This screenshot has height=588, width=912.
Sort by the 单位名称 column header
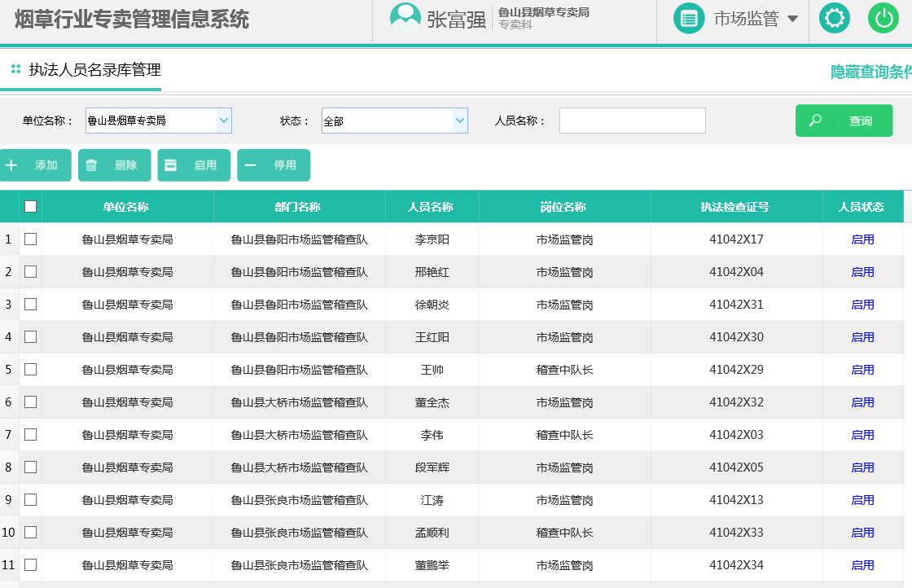(125, 207)
